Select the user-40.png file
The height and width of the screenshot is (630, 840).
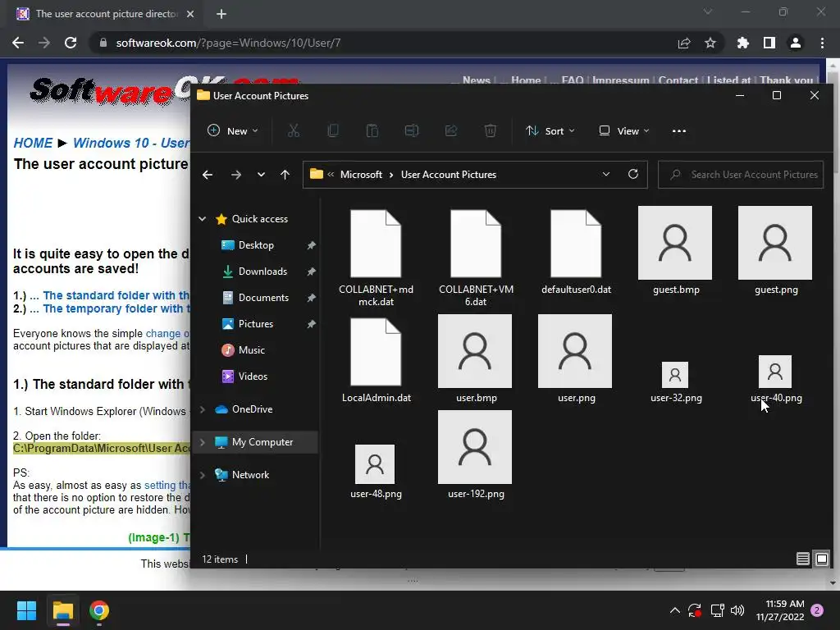coord(775,379)
